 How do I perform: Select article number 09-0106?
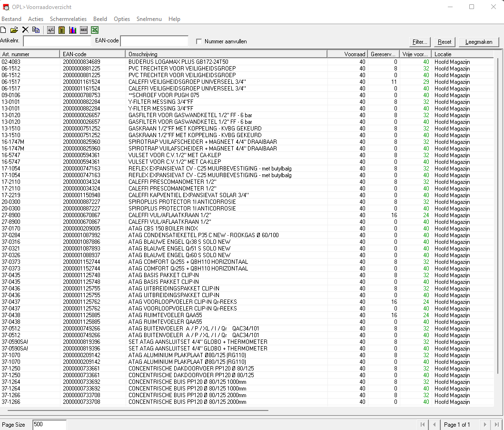pos(11,95)
